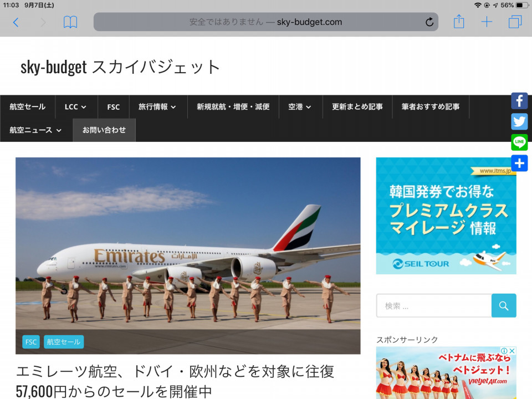Open a new tab with the plus icon
This screenshot has width=532, height=399.
tap(487, 22)
